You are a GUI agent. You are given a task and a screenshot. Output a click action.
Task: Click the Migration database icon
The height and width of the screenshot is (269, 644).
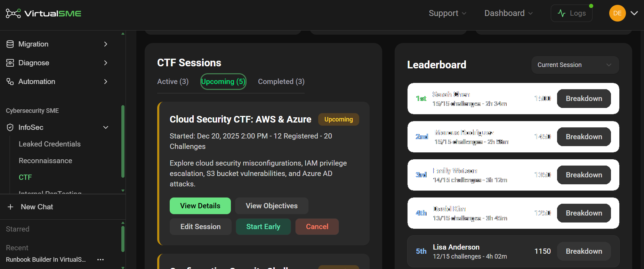pyautogui.click(x=10, y=44)
